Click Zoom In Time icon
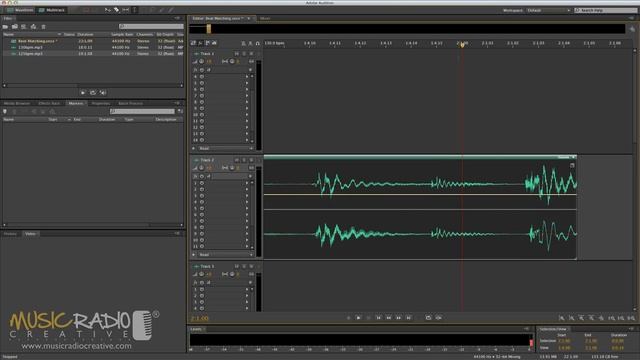This screenshot has height=360, width=640. [581, 318]
